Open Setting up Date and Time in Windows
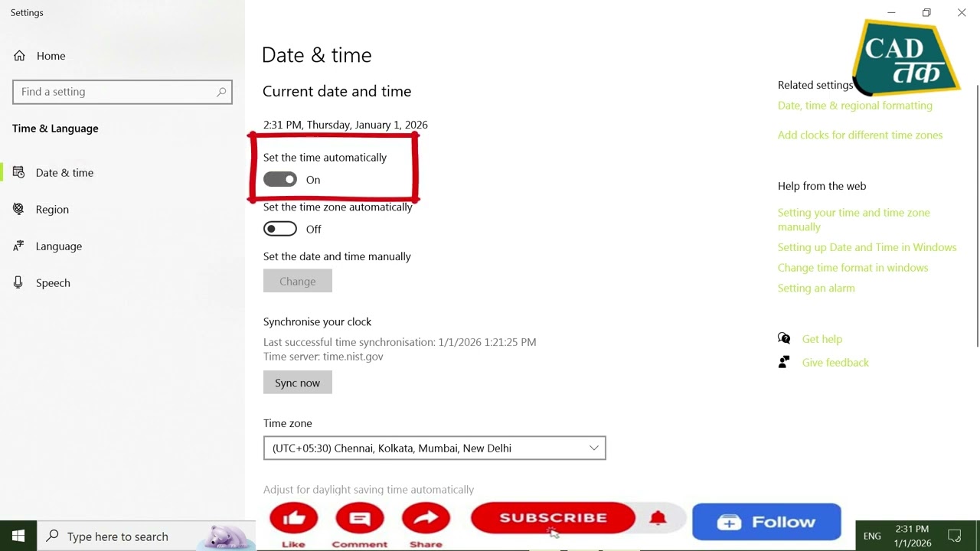Screen dimensions: 980x551 867,247
